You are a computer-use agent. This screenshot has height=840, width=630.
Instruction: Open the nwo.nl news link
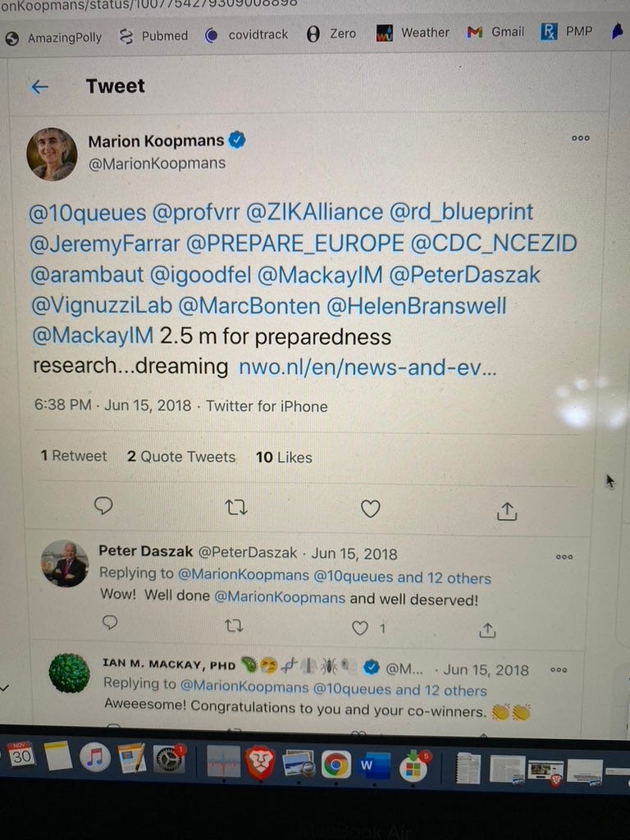[367, 367]
